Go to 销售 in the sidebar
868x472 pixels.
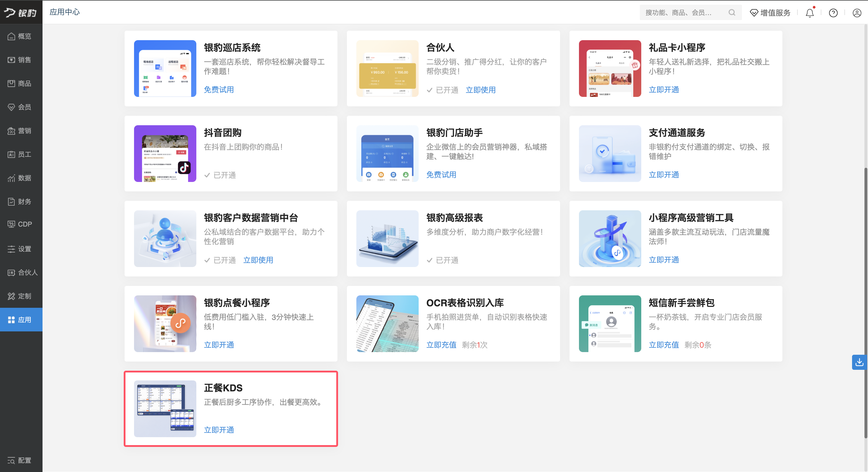[x=21, y=60]
